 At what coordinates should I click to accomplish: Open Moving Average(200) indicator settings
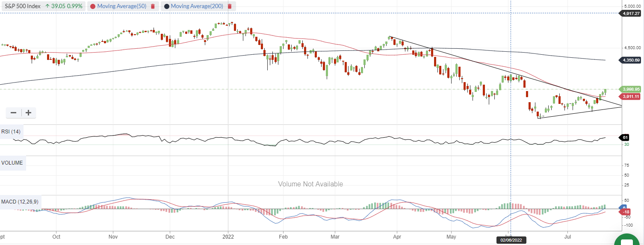pyautogui.click(x=197, y=6)
